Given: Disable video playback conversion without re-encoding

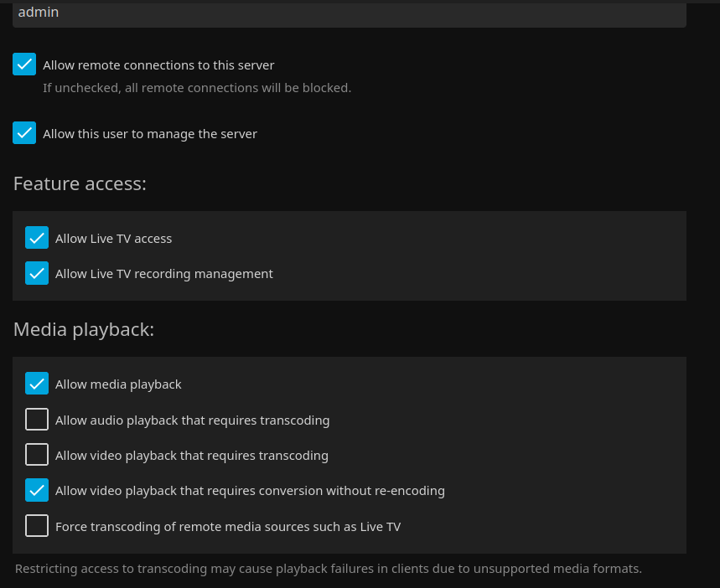Looking at the screenshot, I should [x=37, y=490].
